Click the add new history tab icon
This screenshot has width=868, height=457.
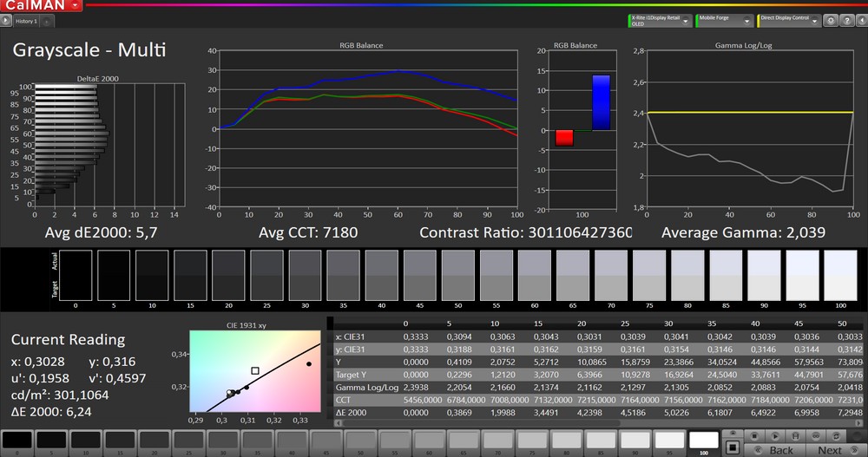47,21
